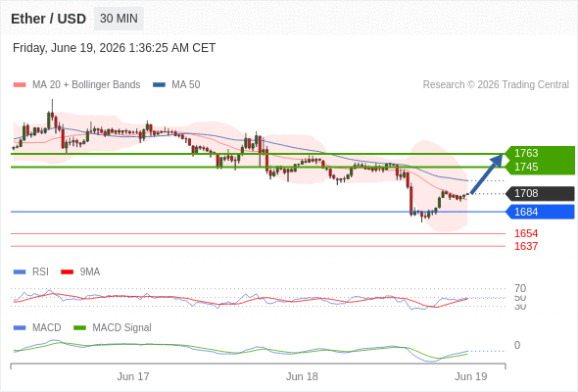The height and width of the screenshot is (392, 578).
Task: Click the 1745 resistance price label
Action: pyautogui.click(x=526, y=167)
